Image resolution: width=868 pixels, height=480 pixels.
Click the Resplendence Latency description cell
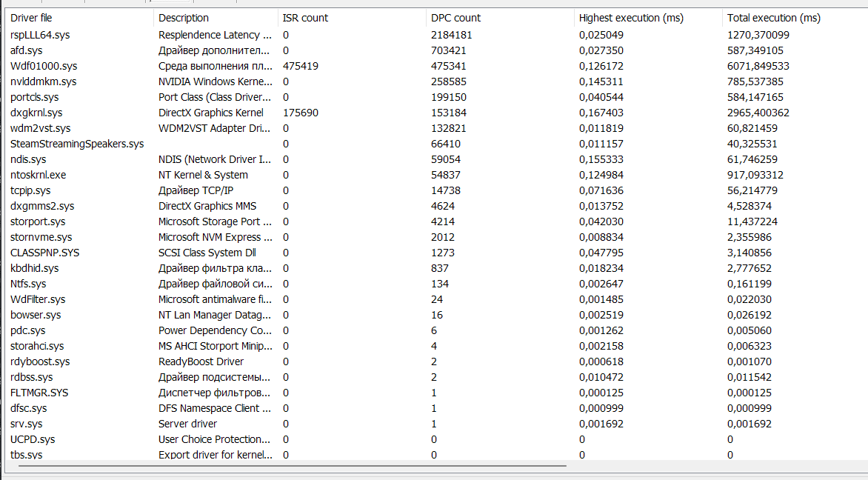coord(215,35)
